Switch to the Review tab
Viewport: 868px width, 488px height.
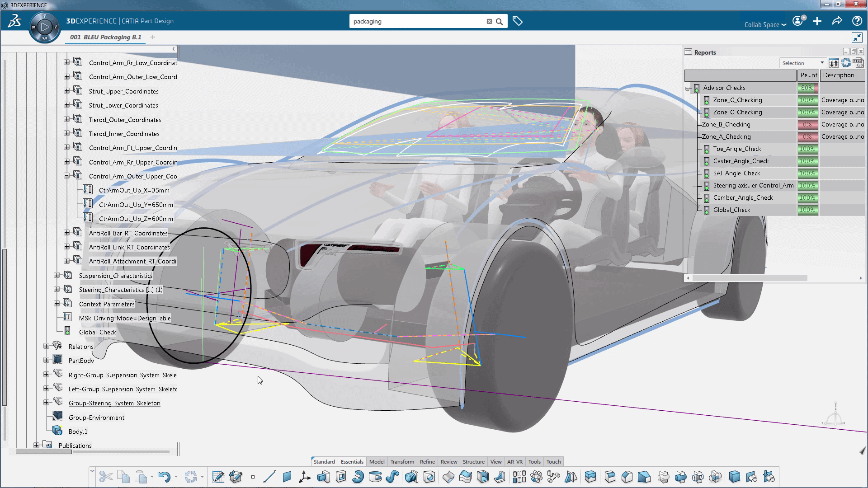point(449,461)
